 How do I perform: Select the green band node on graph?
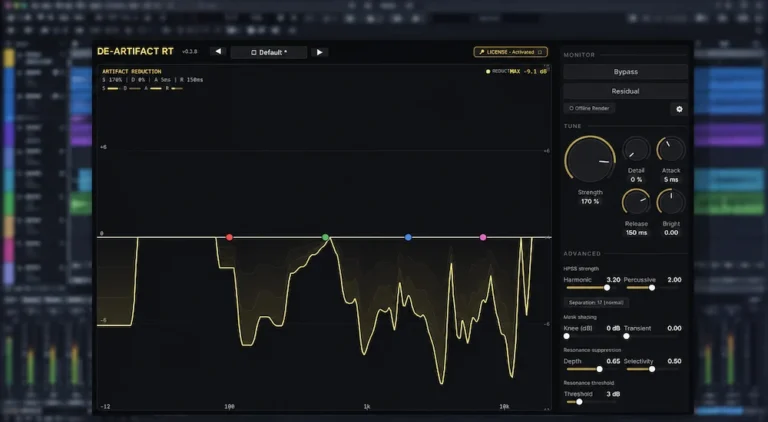pyautogui.click(x=325, y=237)
